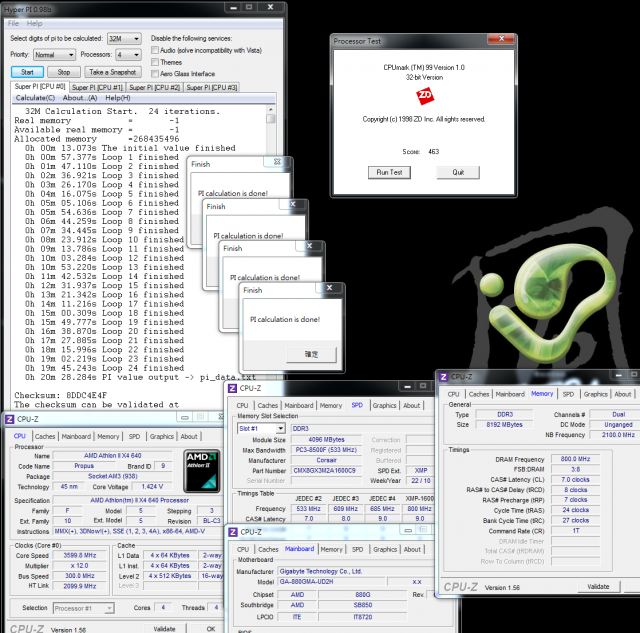Open CPU tab in CPU-Z Memory window

(453, 394)
